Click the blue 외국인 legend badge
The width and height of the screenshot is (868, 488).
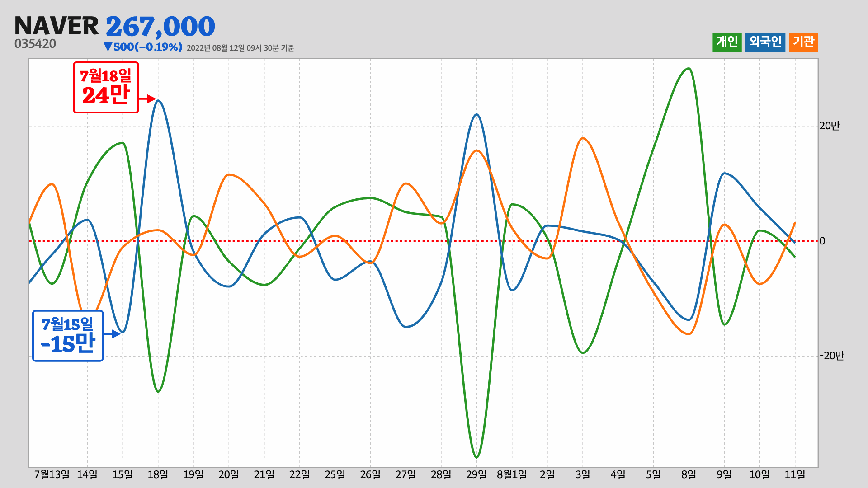coord(765,42)
